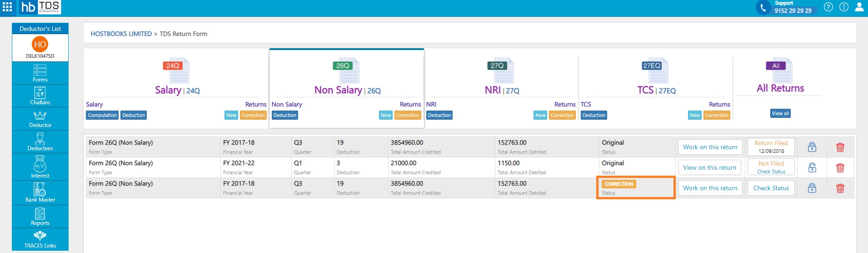Click New return button under TCS
The height and width of the screenshot is (253, 868).
pos(695,115)
